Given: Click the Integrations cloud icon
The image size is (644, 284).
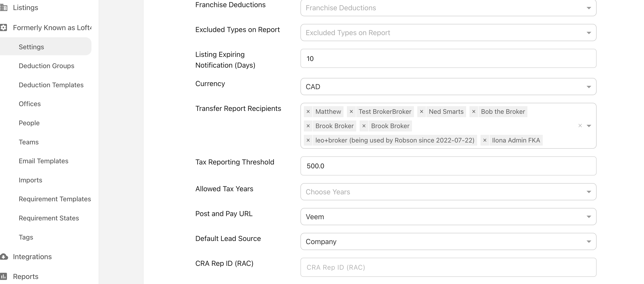Looking at the screenshot, I should click(x=4, y=257).
